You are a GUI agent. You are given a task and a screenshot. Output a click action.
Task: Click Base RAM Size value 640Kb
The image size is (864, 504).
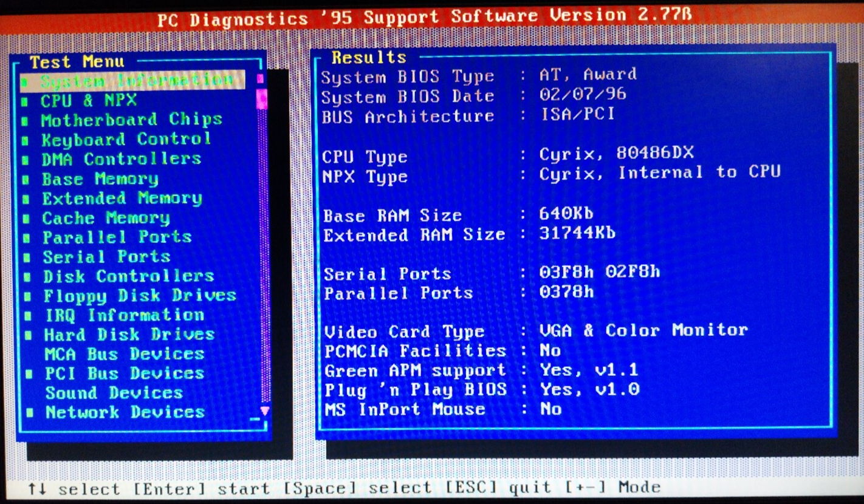click(x=566, y=214)
